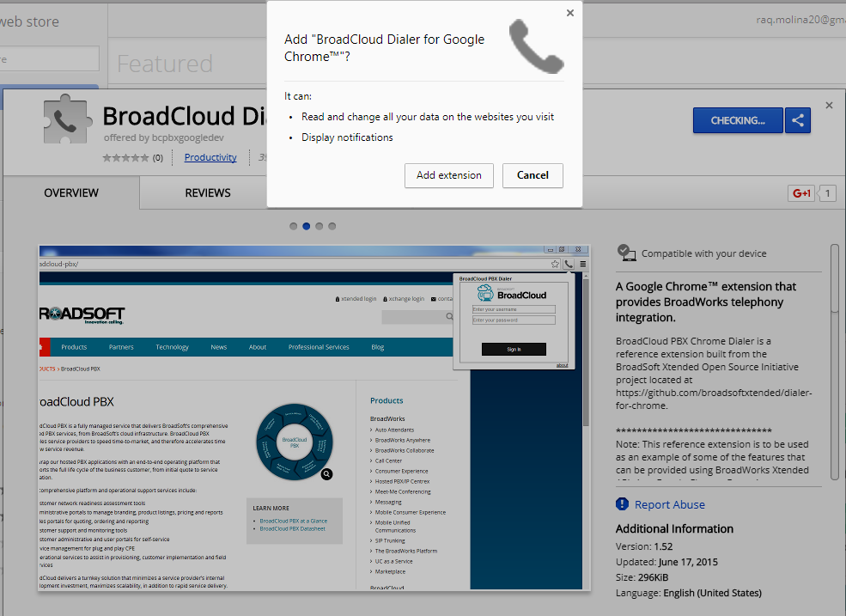The width and height of the screenshot is (846, 616).
Task: Click the Blog menu in screenshot
Action: coord(378,347)
